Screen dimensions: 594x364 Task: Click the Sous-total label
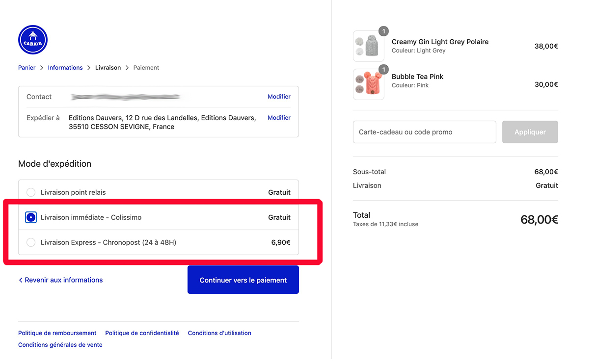click(370, 172)
